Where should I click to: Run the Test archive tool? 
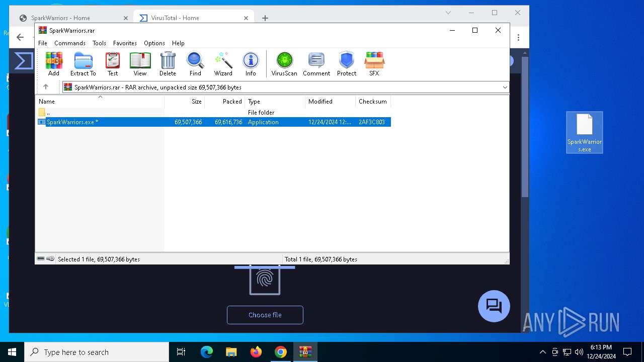click(x=113, y=64)
